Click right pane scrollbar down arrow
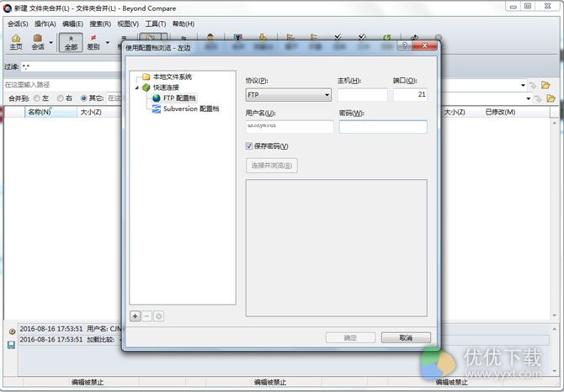Viewport: 564px width, 392px height. [554, 315]
